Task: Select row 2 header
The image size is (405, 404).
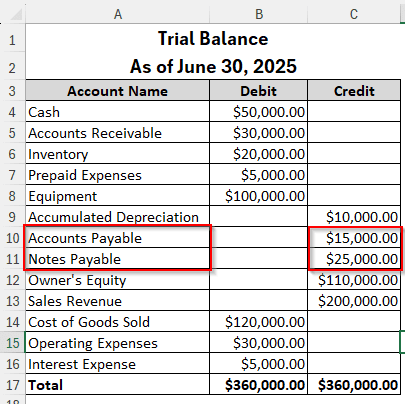Action: pos(13,68)
